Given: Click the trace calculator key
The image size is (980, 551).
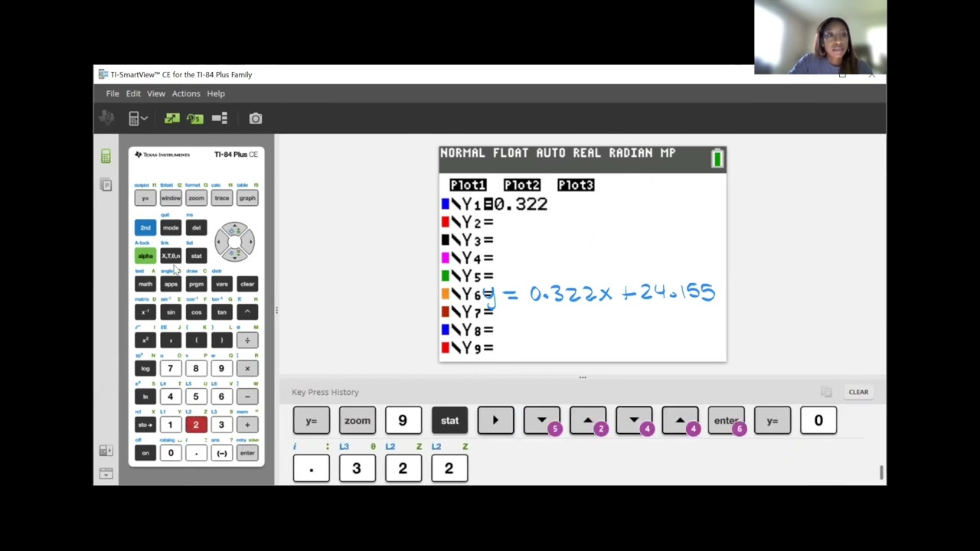Looking at the screenshot, I should [x=222, y=198].
